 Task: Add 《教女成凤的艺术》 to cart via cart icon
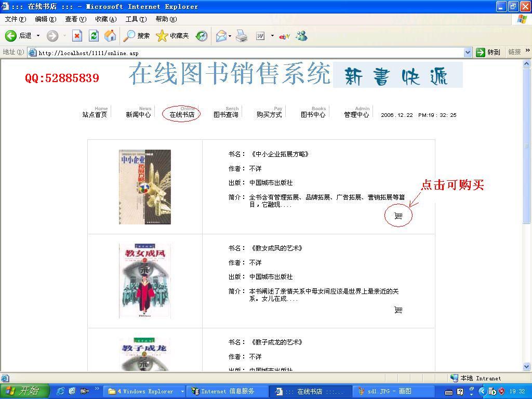398,310
